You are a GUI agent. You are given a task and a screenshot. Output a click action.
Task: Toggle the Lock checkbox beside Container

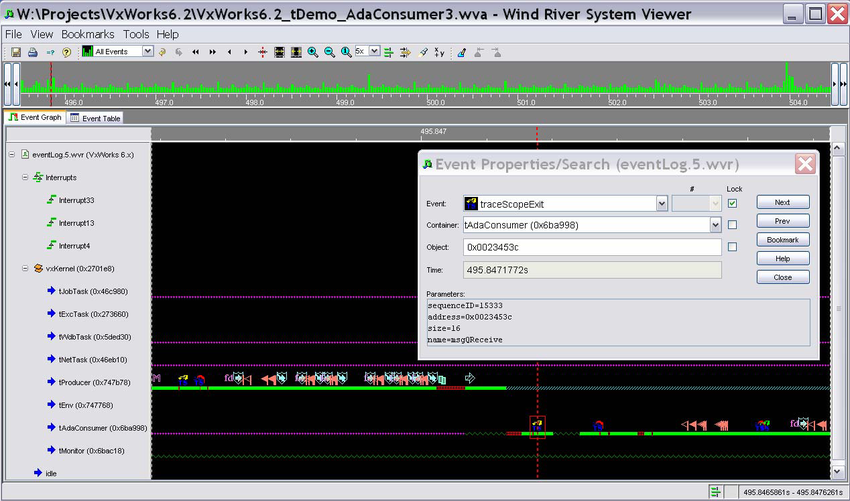732,224
